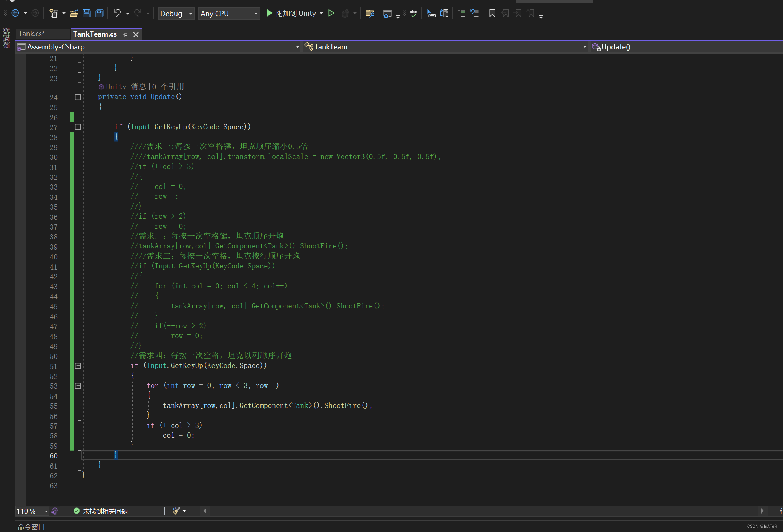This screenshot has width=783, height=532.
Task: Open the 命令窗口 panel
Action: click(31, 527)
